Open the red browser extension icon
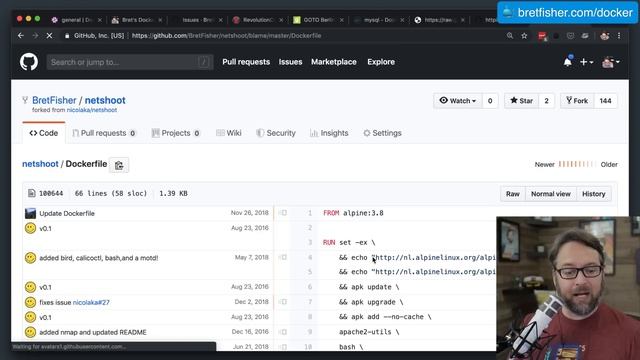This screenshot has height=360, width=640. [x=542, y=36]
